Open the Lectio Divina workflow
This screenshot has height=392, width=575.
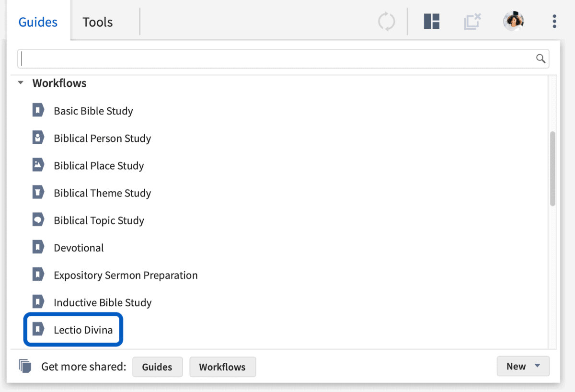click(x=83, y=330)
